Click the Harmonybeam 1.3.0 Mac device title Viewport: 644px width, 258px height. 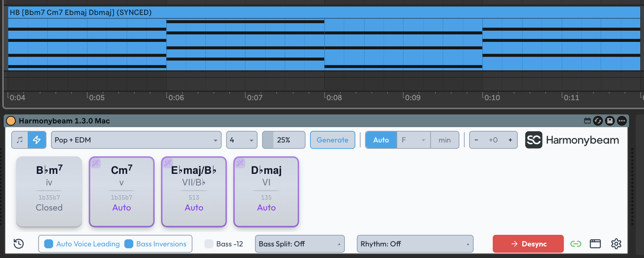click(64, 121)
